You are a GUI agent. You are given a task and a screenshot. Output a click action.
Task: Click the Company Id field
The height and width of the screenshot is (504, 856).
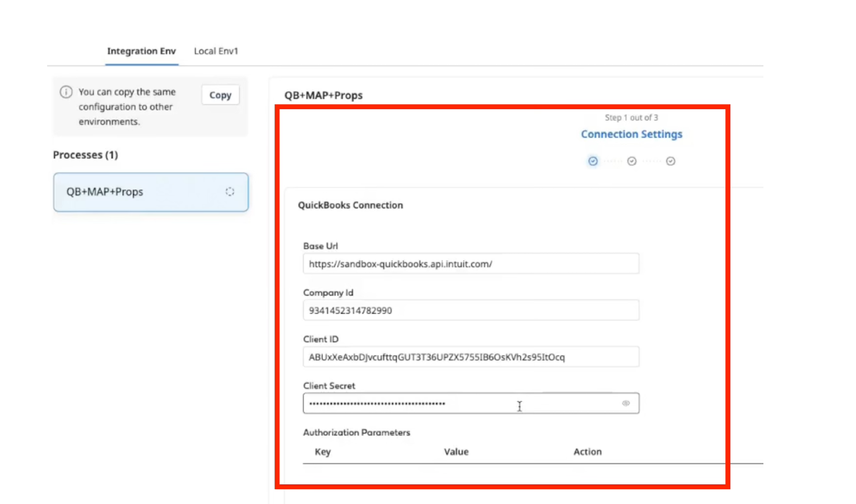click(x=471, y=310)
